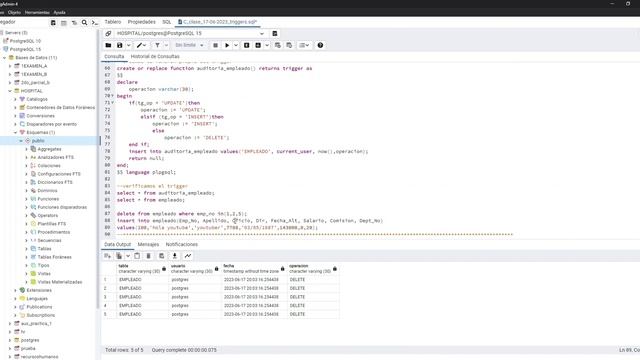The width and height of the screenshot is (640, 360).
Task: Select result row 3 number cell
Action: point(105,297)
